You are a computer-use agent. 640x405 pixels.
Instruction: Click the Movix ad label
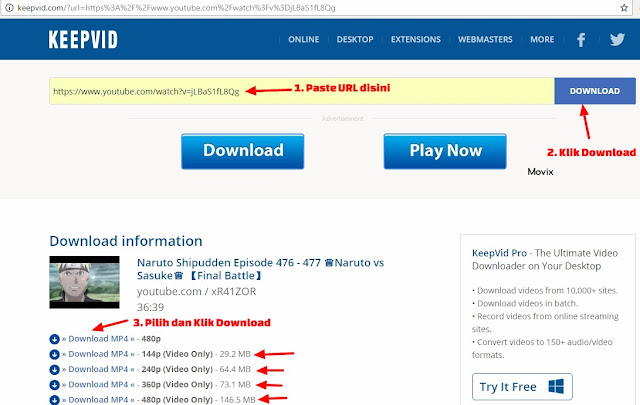click(540, 171)
